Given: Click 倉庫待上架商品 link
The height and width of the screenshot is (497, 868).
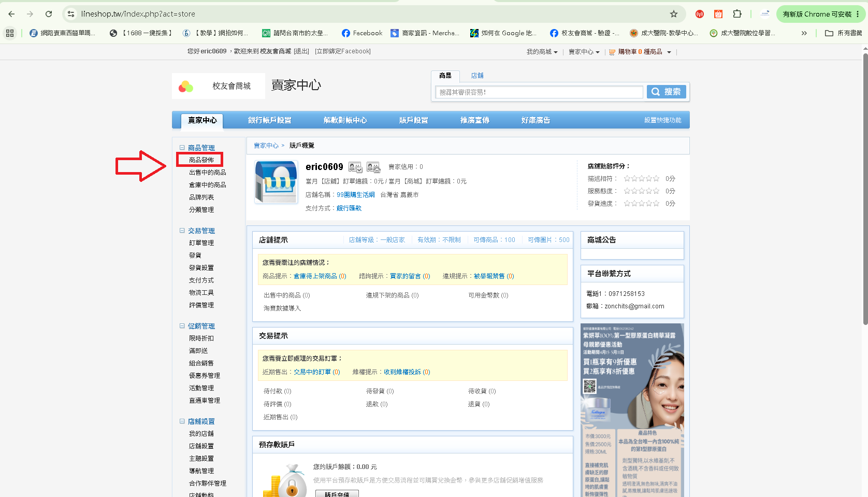Looking at the screenshot, I should (x=315, y=276).
